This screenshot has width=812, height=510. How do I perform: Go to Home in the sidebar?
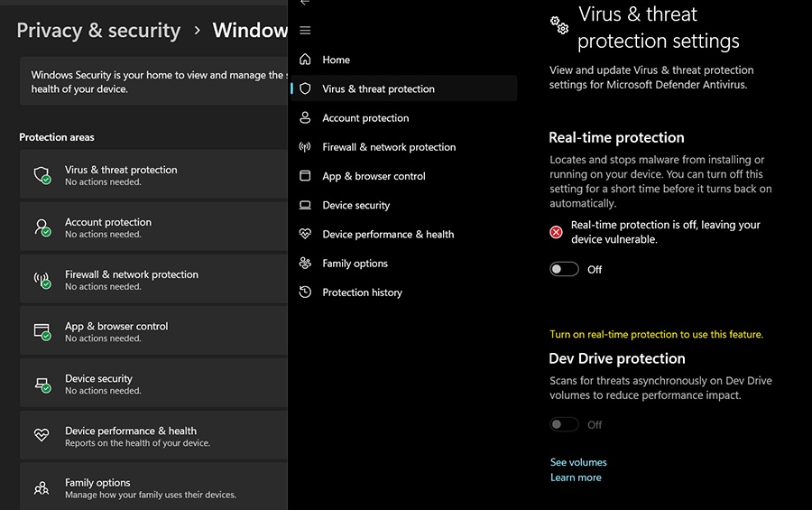tap(404, 60)
